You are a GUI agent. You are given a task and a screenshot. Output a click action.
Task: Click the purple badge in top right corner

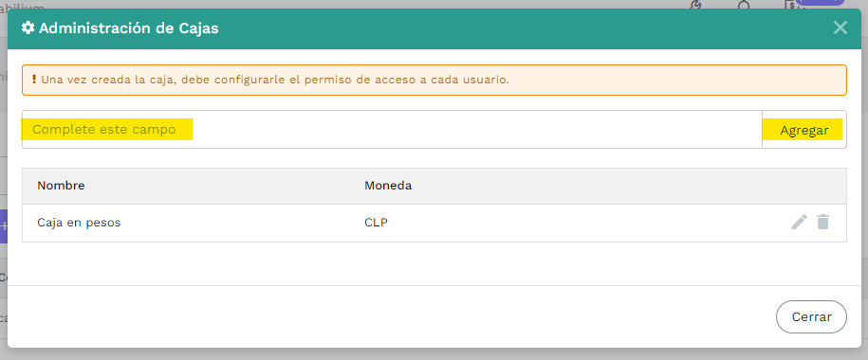tap(822, 3)
